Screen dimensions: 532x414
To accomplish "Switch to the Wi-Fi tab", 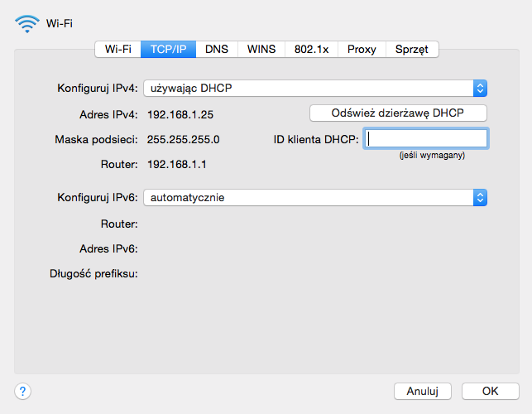I will tap(117, 50).
